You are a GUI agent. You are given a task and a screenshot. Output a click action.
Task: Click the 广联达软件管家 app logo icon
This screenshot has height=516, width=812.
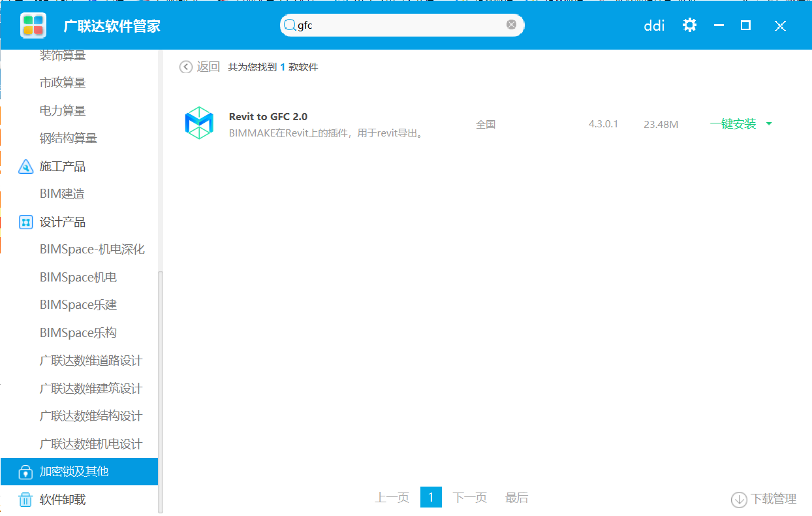coord(33,25)
